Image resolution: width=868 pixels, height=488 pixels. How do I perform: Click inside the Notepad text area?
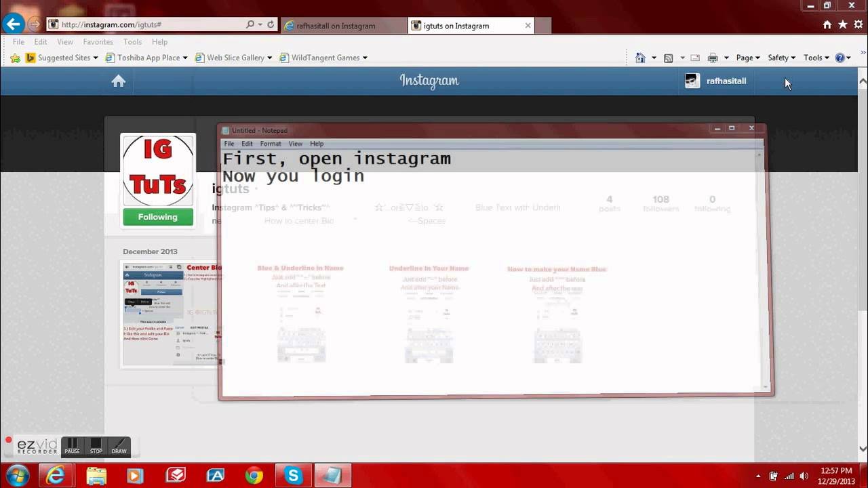(x=490, y=271)
